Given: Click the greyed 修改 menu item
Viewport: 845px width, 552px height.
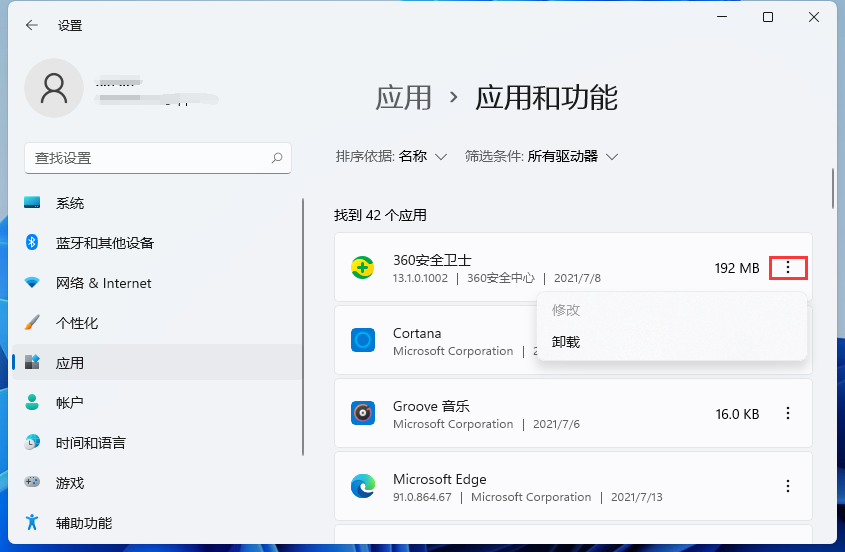Looking at the screenshot, I should [566, 310].
